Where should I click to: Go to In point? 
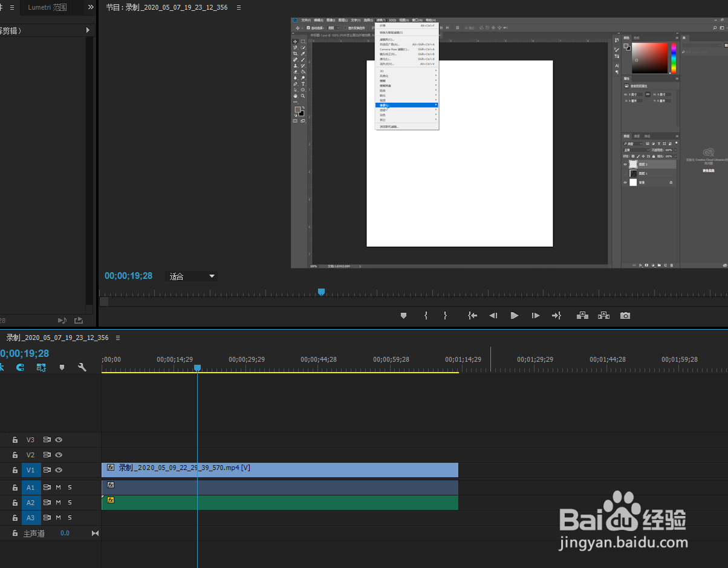pos(473,316)
